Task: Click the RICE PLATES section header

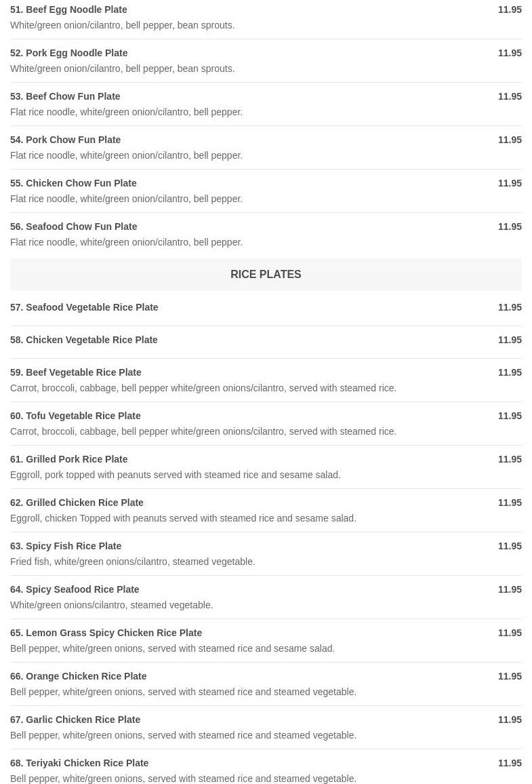Action: pyautogui.click(x=266, y=275)
